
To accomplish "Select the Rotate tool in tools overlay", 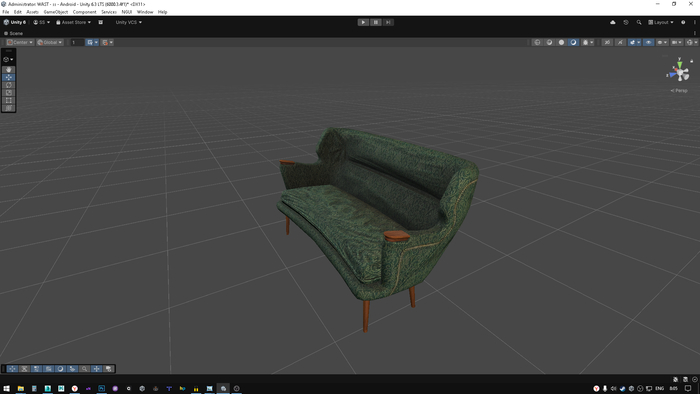I will point(8,85).
